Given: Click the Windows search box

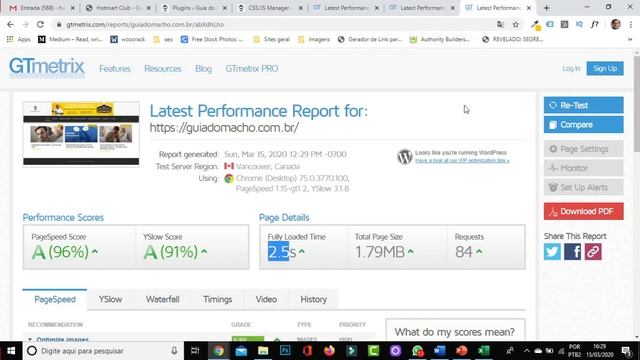Looking at the screenshot, I should click(102, 351).
